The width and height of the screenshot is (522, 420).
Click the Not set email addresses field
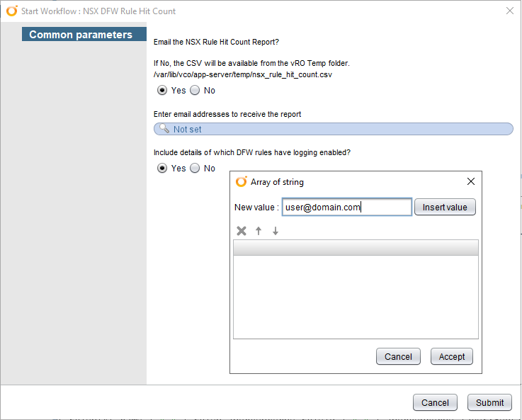click(333, 129)
